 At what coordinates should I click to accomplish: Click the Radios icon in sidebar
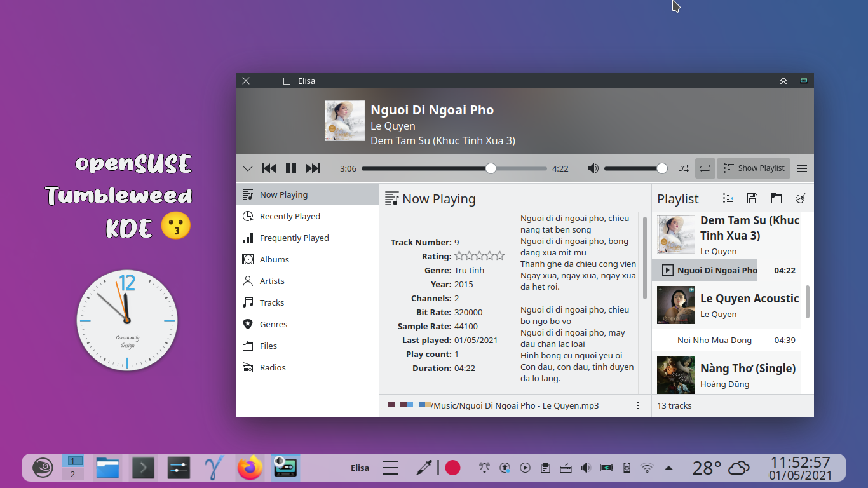pos(248,367)
